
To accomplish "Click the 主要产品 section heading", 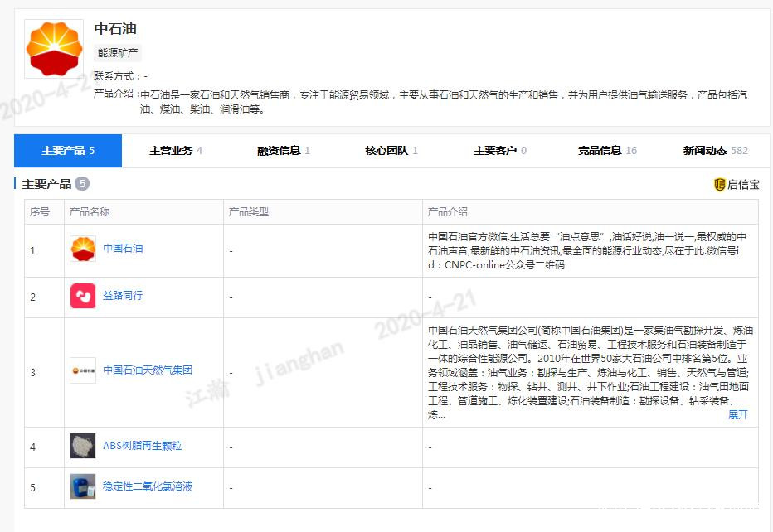I will pos(46,184).
